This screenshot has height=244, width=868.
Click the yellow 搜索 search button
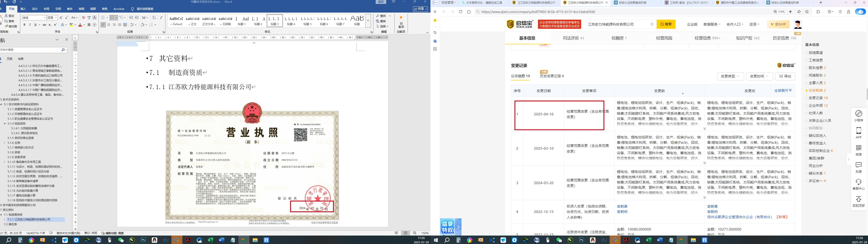666,24
